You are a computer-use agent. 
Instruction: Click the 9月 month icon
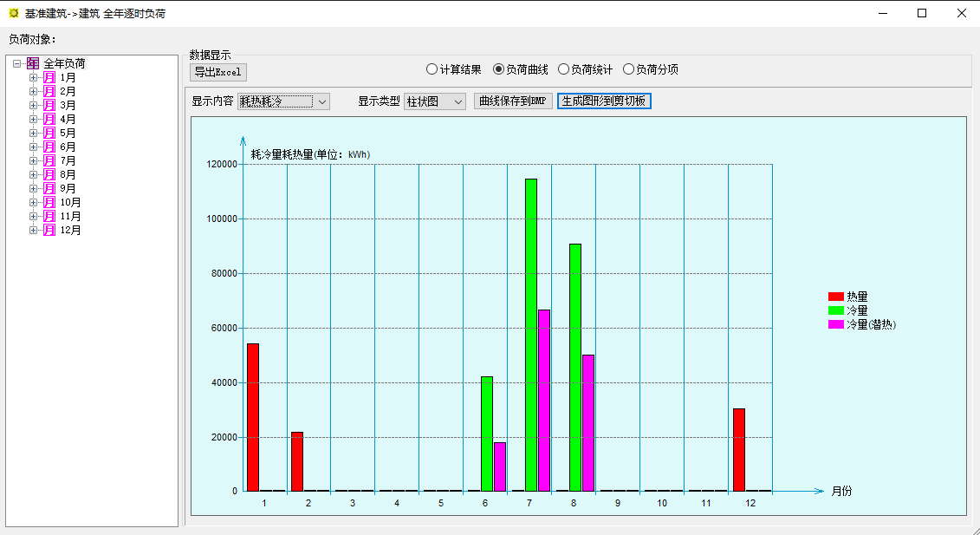49,188
